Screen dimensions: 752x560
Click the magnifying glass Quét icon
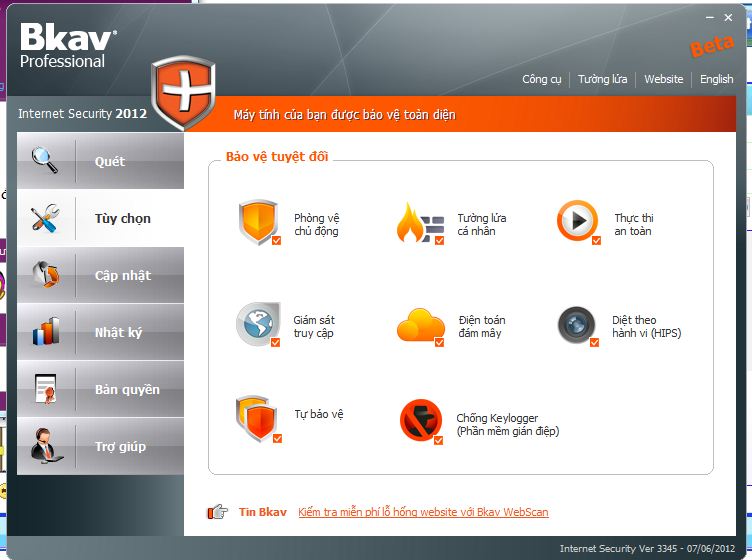tap(45, 160)
